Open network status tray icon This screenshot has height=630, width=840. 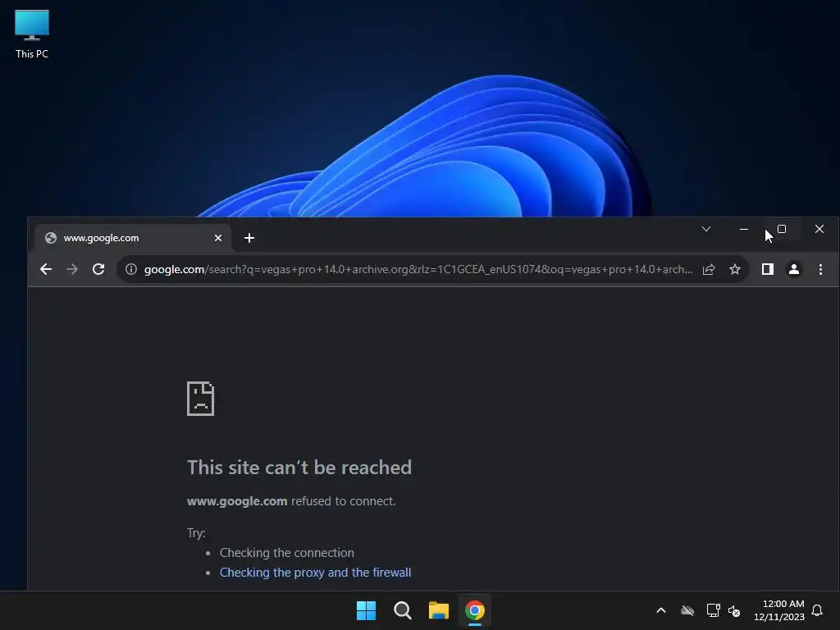click(713, 610)
